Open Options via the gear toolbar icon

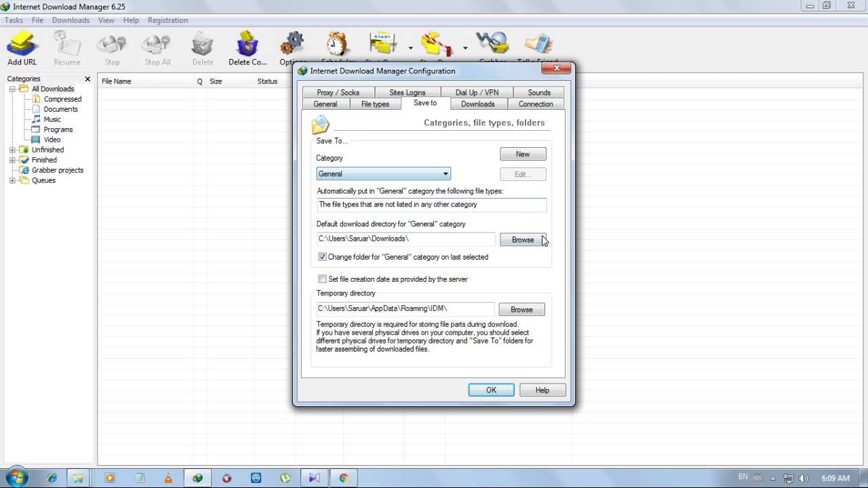coord(292,45)
